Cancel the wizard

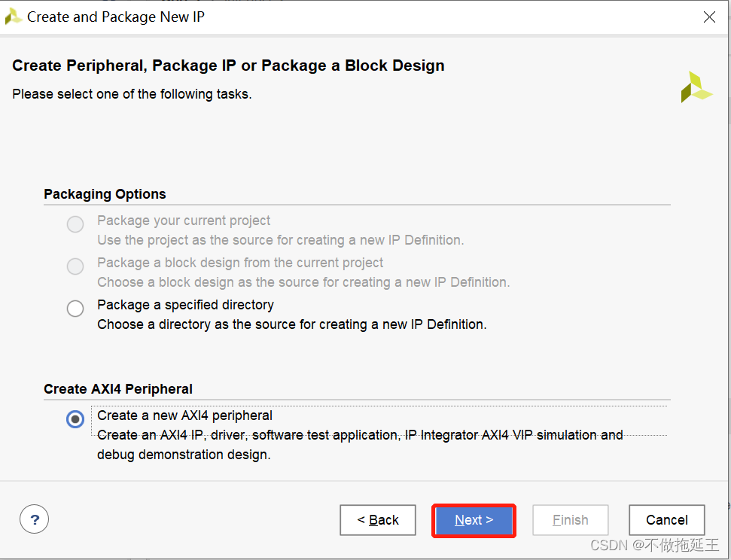click(667, 520)
